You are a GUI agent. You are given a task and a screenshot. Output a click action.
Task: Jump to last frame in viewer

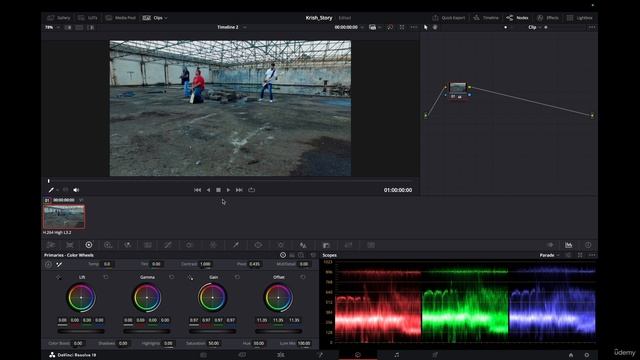click(239, 190)
